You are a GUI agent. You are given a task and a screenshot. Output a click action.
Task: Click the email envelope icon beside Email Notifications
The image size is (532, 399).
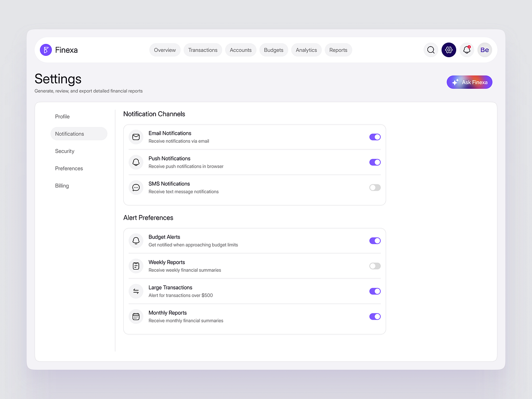136,137
